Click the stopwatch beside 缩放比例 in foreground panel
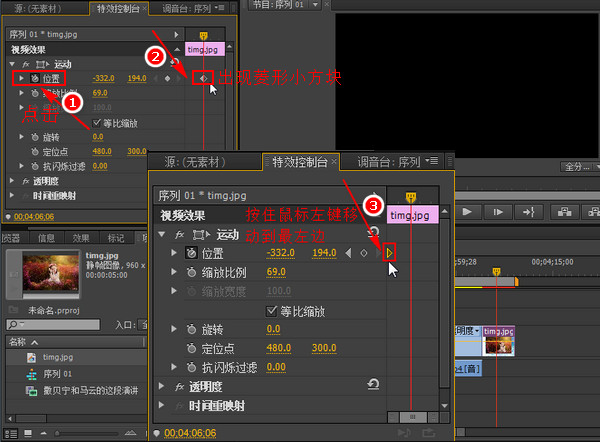Image resolution: width=600 pixels, height=442 pixels. (x=191, y=272)
